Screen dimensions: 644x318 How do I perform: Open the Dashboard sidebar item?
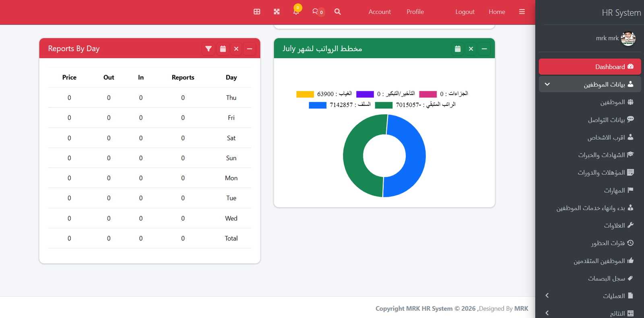(x=590, y=67)
